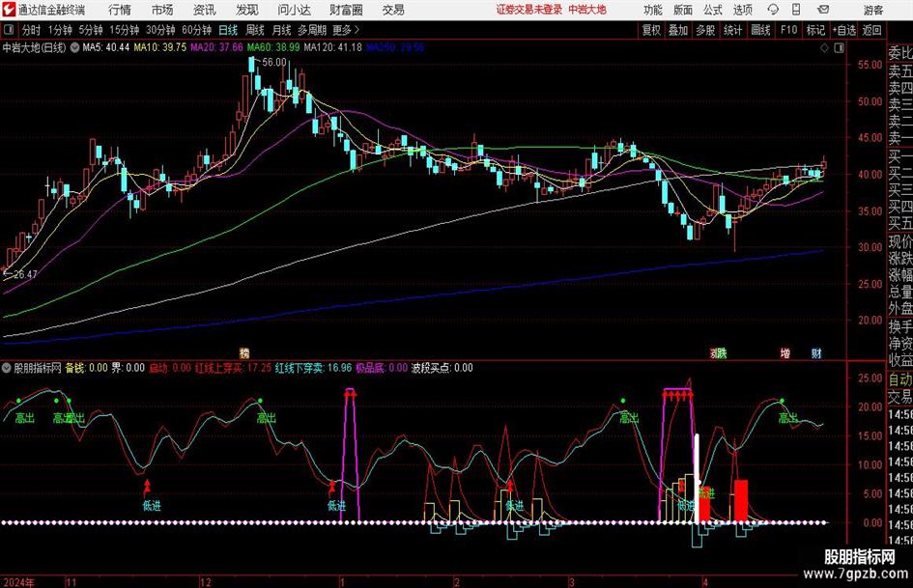Click the 统计 statistics button

click(x=732, y=30)
